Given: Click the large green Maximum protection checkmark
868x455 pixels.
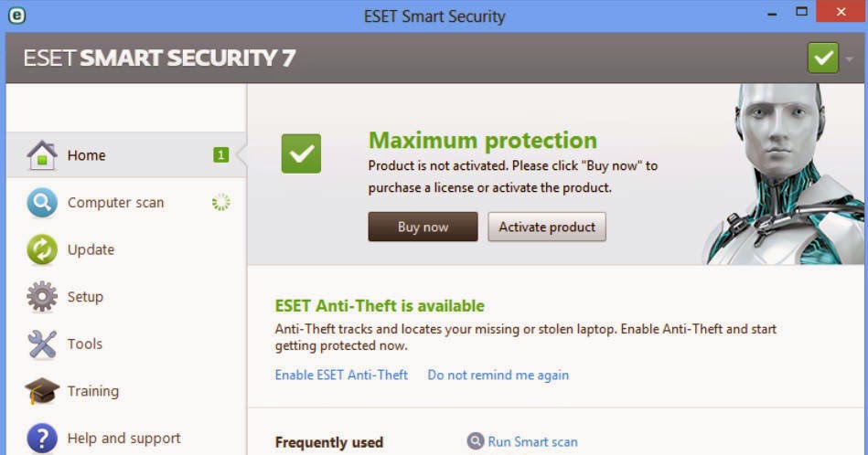Looking at the screenshot, I should click(301, 153).
